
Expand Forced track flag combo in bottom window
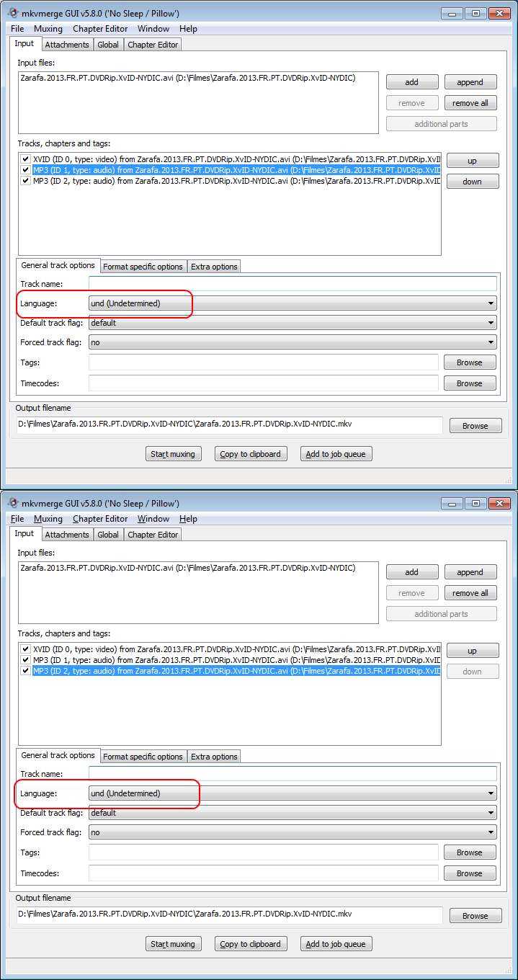click(x=293, y=832)
